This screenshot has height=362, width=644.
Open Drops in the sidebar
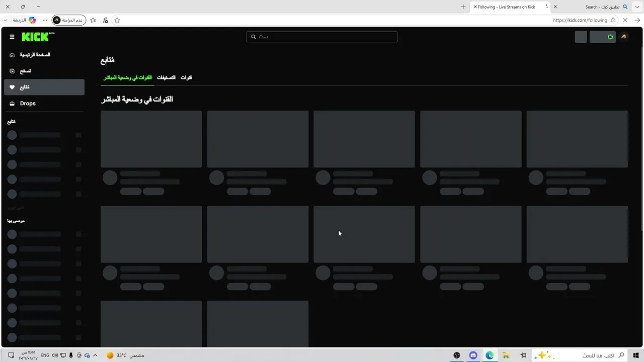point(44,104)
